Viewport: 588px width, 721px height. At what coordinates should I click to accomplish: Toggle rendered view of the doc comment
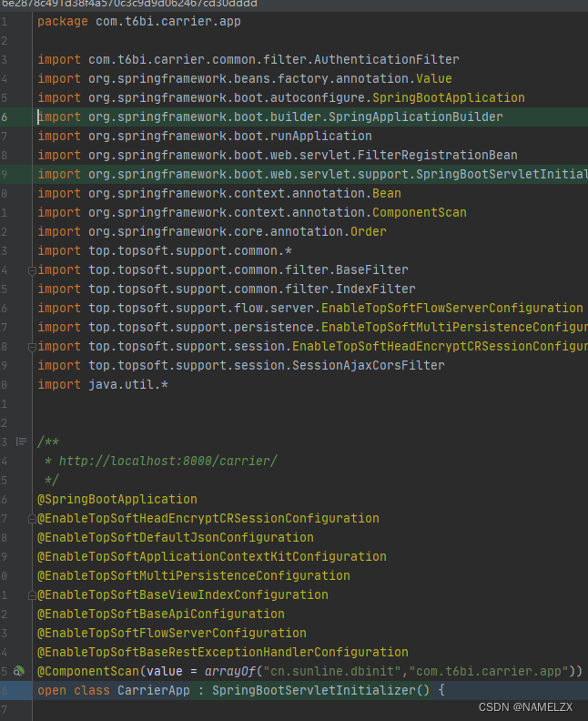(20, 442)
